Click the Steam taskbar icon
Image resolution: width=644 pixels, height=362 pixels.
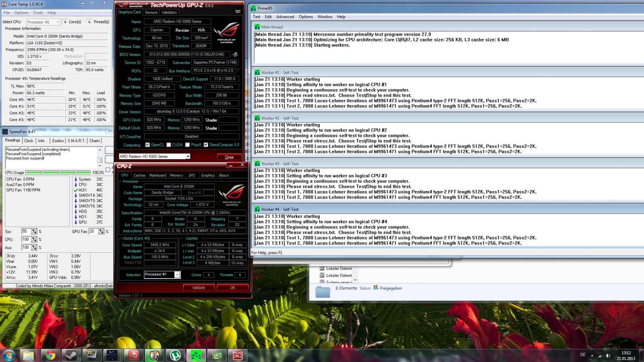point(71,355)
